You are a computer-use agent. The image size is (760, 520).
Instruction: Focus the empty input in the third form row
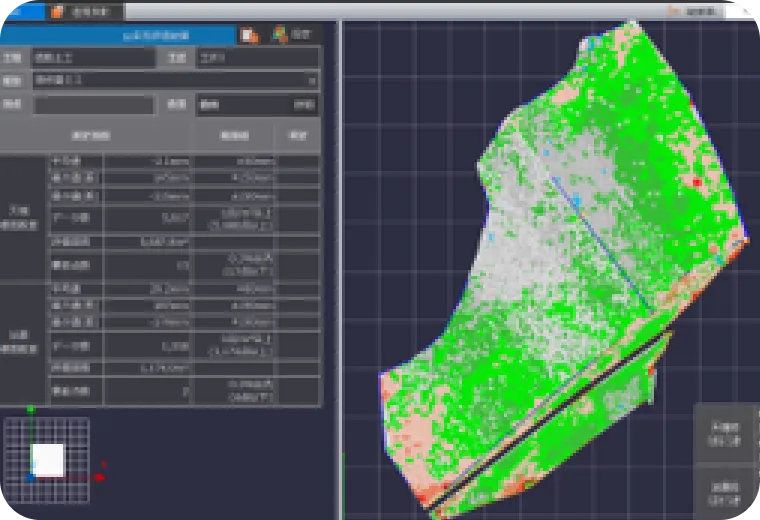point(93,104)
